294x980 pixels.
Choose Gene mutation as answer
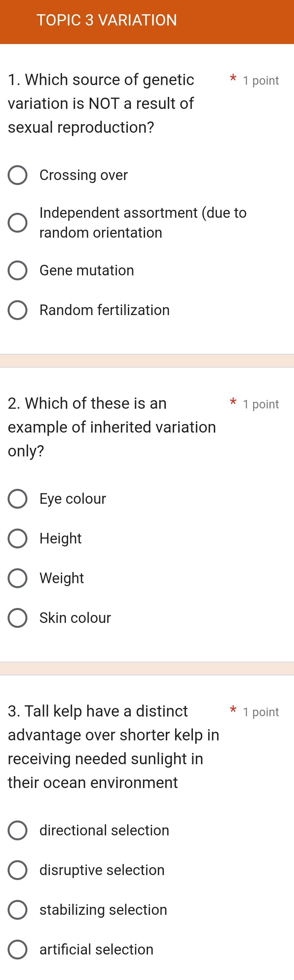click(x=18, y=271)
